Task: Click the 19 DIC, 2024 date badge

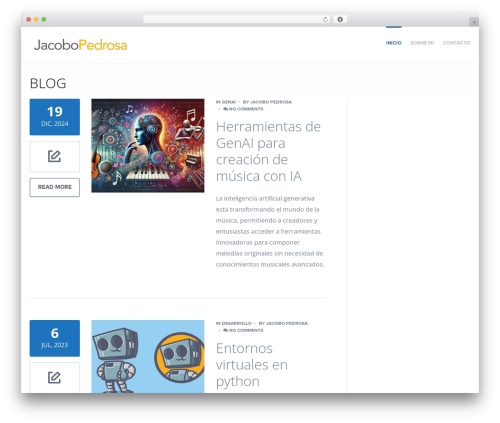Action: coord(55,117)
